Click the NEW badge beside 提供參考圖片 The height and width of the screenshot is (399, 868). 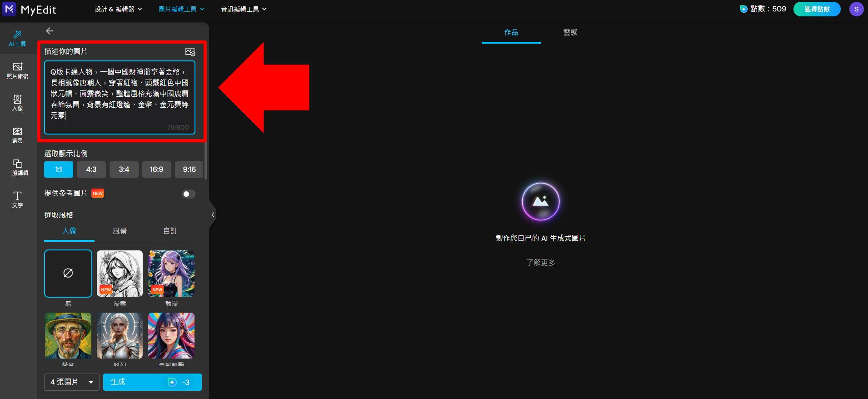click(x=98, y=193)
